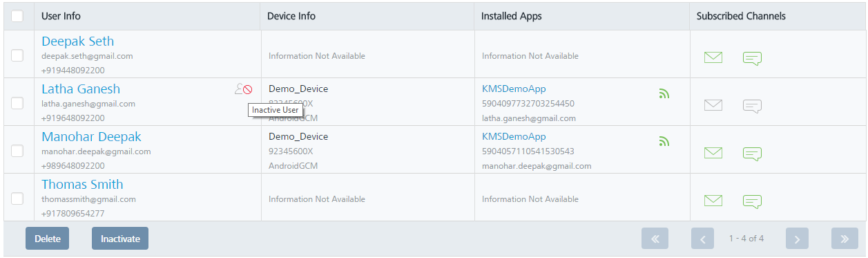Click the SMS channel icon for Deepak Seth
Viewport: 868px width, 258px height.
pyautogui.click(x=752, y=58)
